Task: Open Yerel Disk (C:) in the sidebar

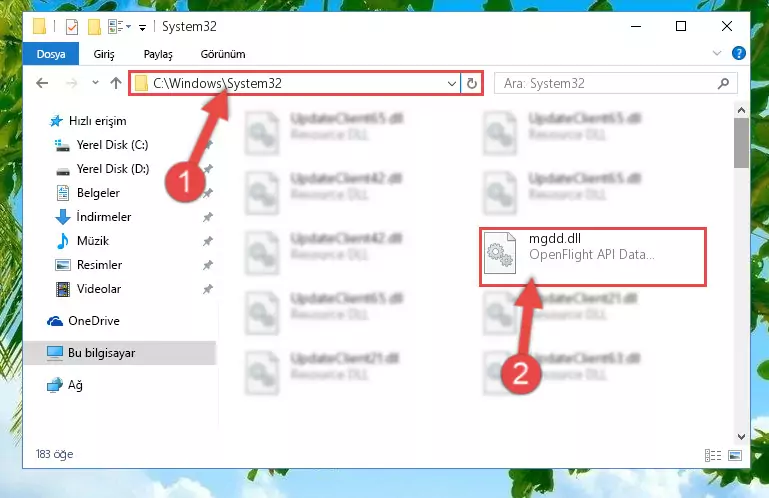Action: pos(112,145)
